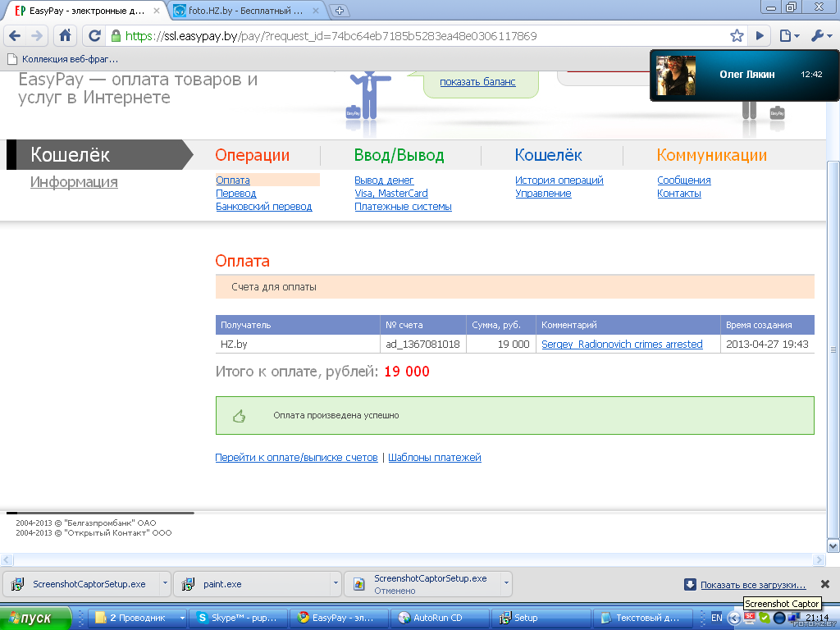The height and width of the screenshot is (630, 840).
Task: Open Платежные системы link
Action: click(404, 206)
